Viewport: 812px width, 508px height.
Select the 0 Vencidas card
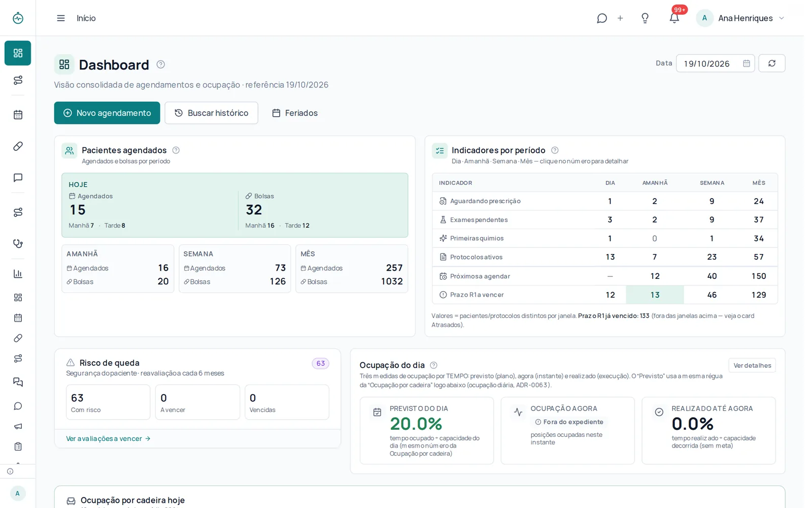click(287, 402)
